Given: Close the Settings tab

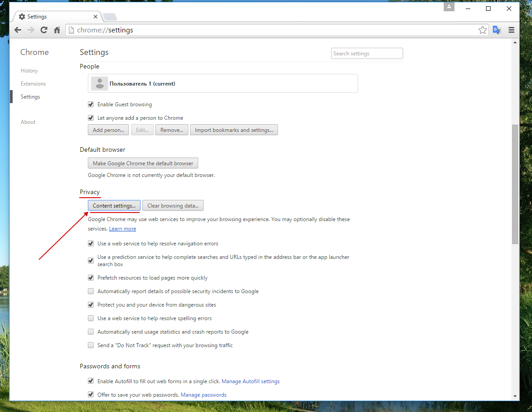Looking at the screenshot, I should coord(95,17).
